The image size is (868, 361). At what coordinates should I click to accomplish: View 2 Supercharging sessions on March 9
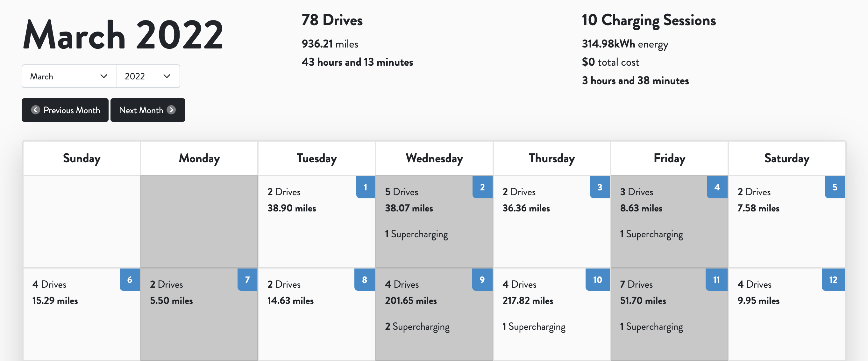(417, 327)
